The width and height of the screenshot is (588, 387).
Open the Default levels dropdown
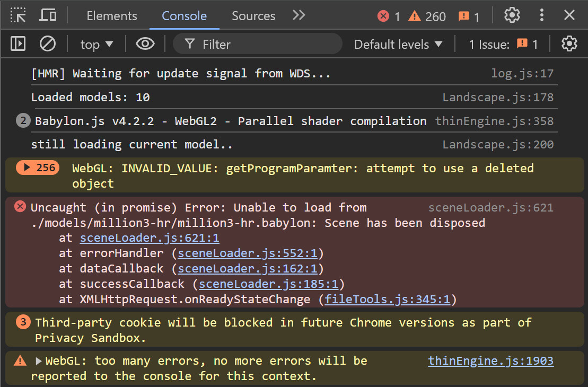[398, 44]
